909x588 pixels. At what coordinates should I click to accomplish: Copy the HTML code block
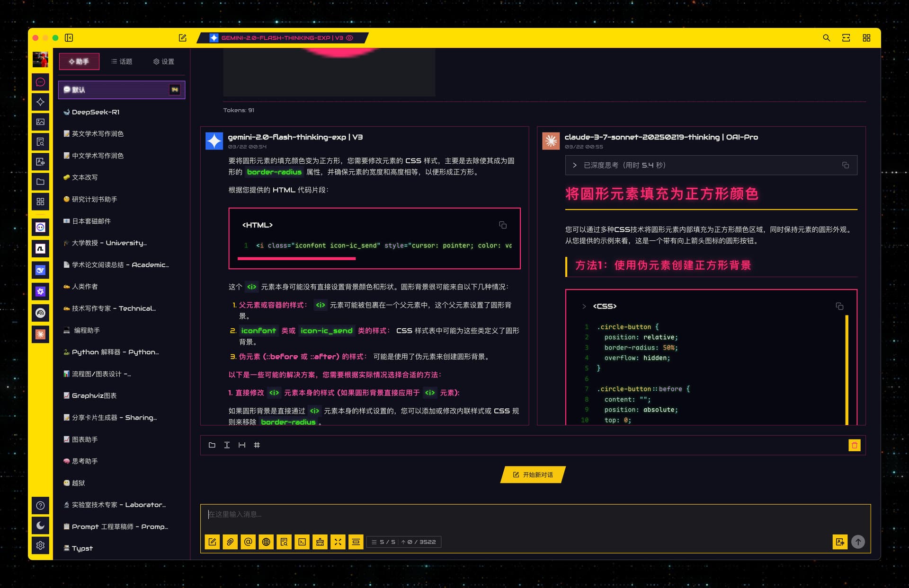(503, 225)
